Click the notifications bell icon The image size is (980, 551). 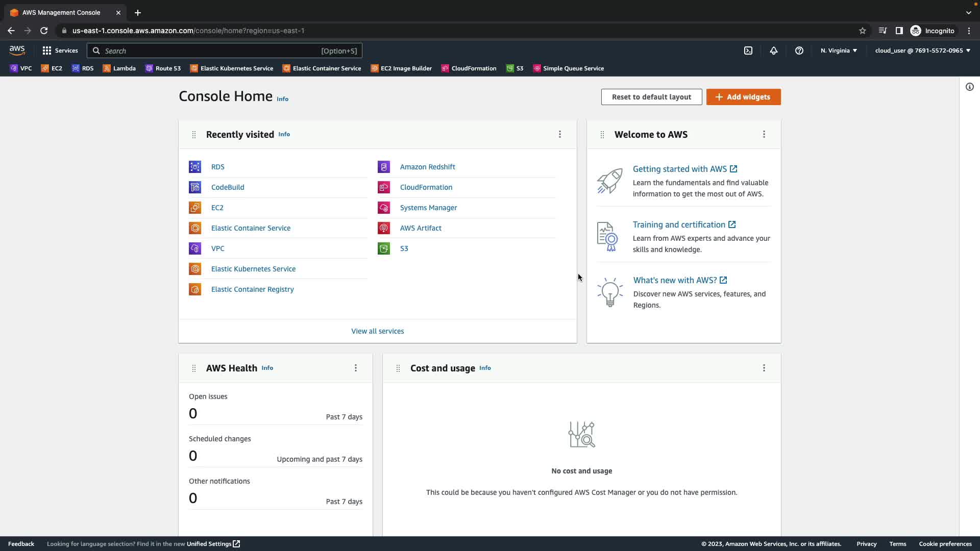click(774, 51)
